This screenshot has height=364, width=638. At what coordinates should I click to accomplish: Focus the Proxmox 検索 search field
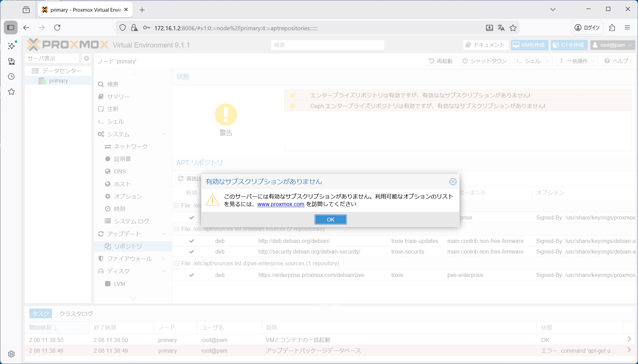pyautogui.click(x=327, y=45)
